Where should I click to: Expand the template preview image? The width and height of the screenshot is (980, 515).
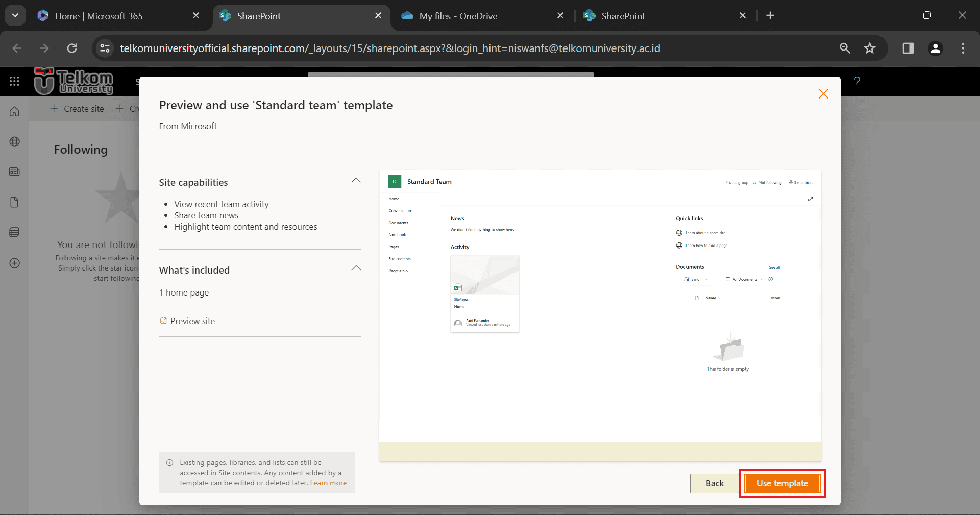tap(811, 199)
